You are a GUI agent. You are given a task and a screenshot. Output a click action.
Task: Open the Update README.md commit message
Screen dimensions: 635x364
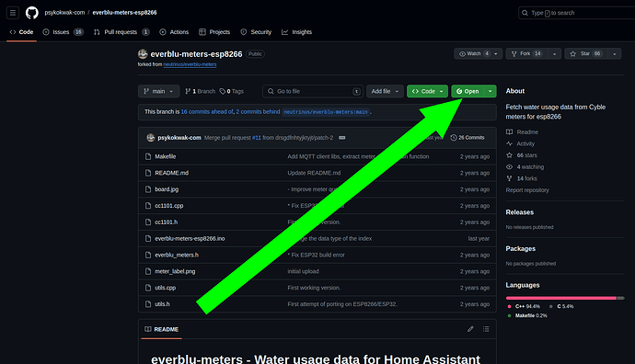point(314,173)
